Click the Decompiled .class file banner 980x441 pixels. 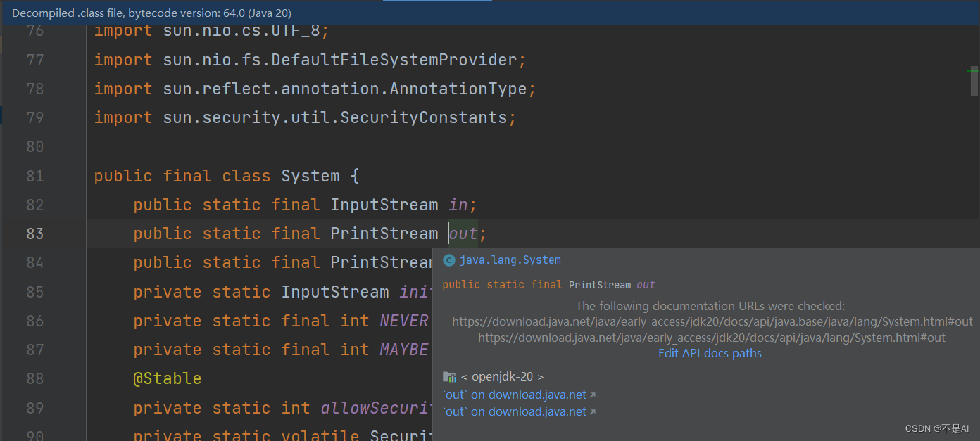coord(155,13)
